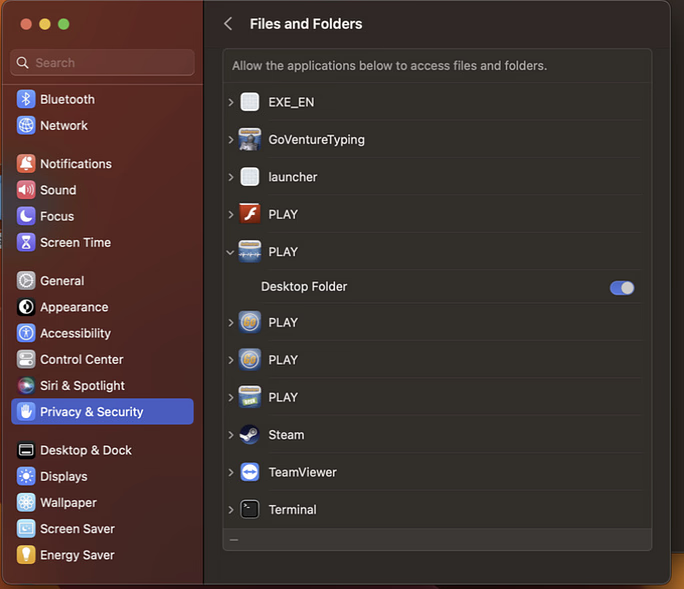Open the Desktop & Dock settings
The image size is (684, 589).
pyautogui.click(x=85, y=450)
